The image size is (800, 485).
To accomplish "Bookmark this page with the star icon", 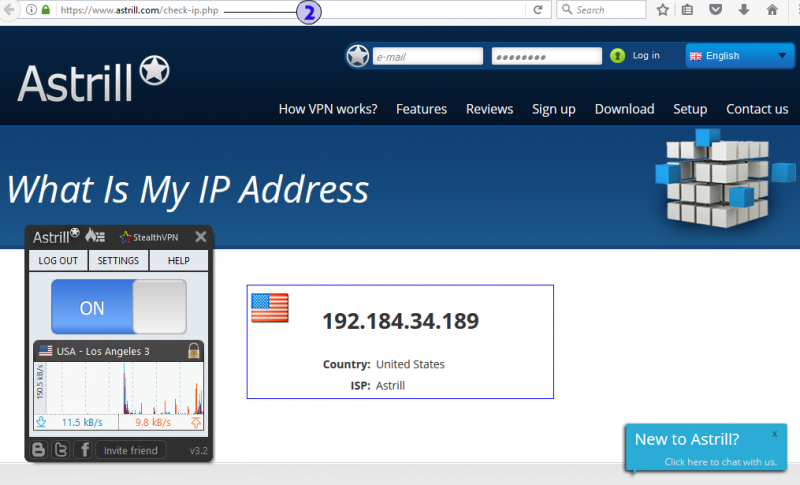I will click(x=663, y=10).
